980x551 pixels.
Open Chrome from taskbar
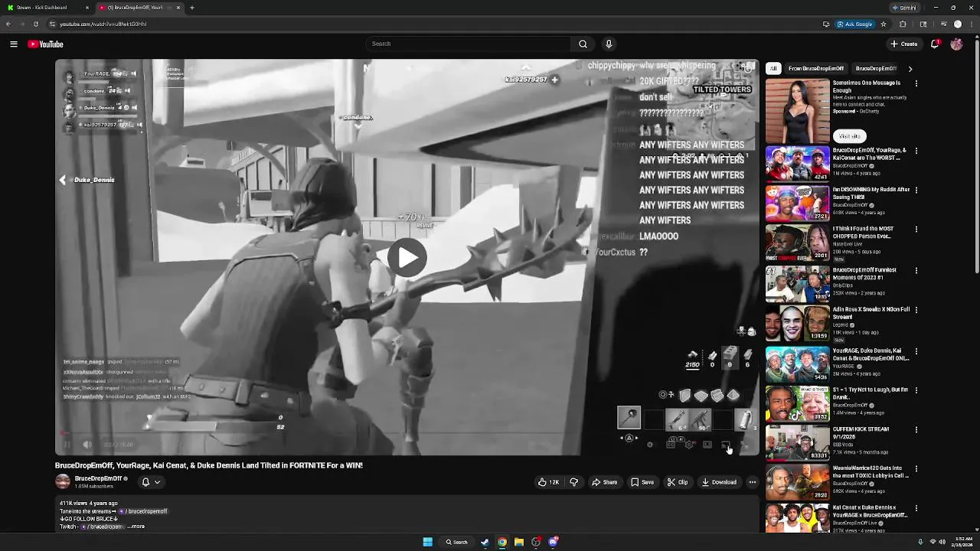[x=501, y=542]
